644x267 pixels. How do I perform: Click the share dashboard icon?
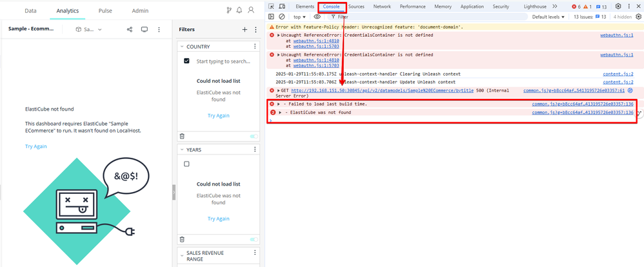pos(130,29)
